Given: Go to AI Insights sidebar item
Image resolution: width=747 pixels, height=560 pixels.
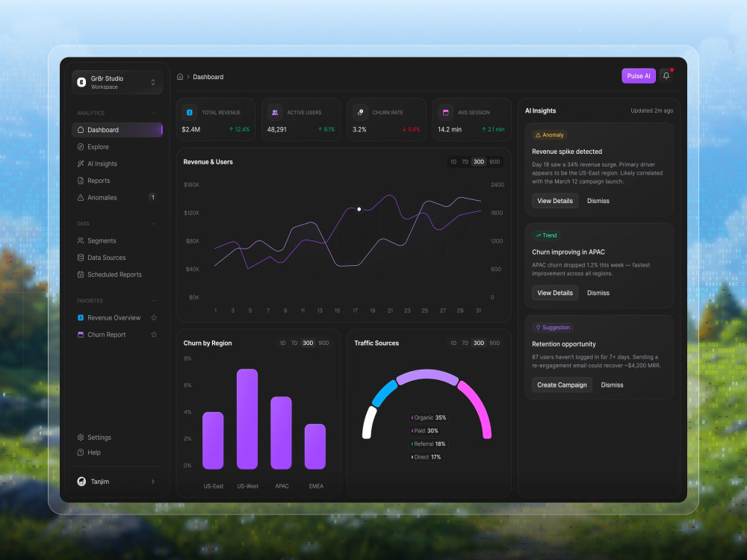Looking at the screenshot, I should tap(117, 164).
